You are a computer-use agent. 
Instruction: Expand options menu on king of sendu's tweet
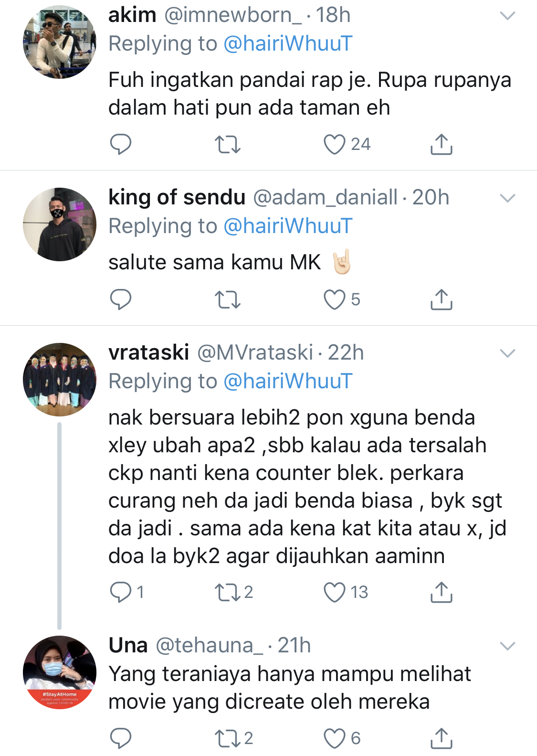[x=507, y=198]
